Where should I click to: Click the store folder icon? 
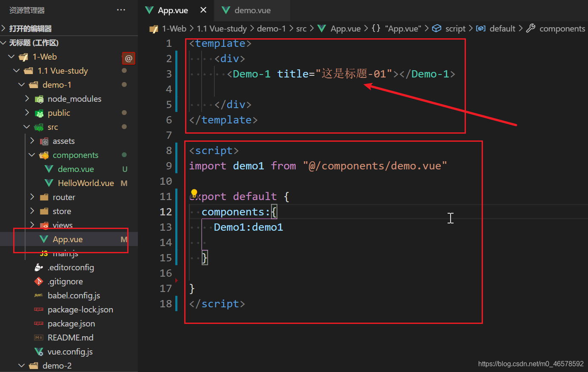click(x=44, y=211)
